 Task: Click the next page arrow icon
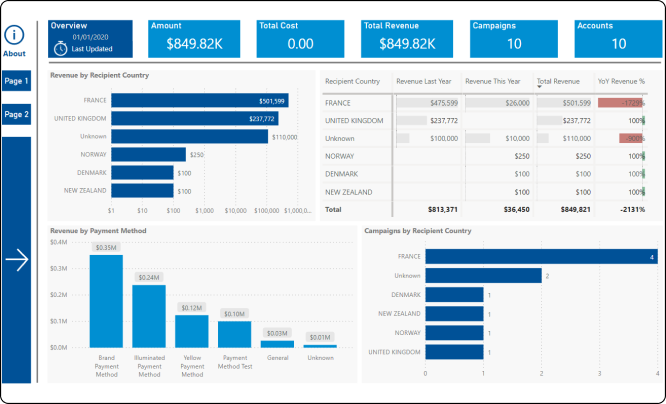(x=17, y=260)
